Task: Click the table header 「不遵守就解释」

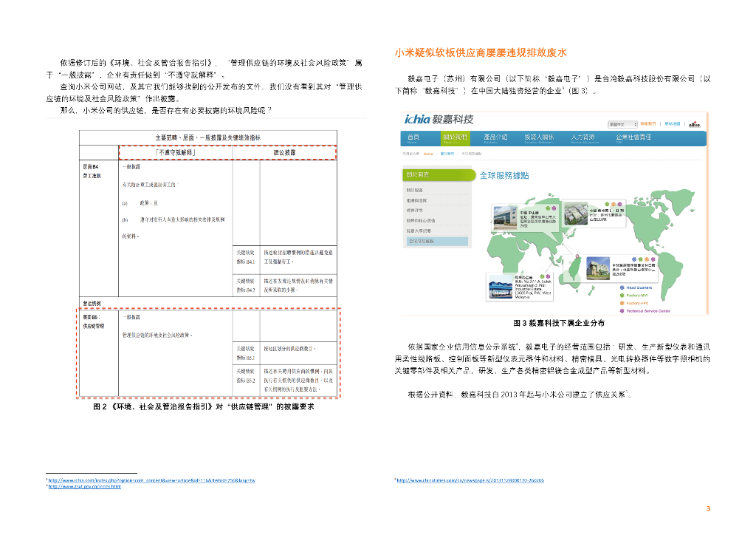Action: pyautogui.click(x=176, y=152)
